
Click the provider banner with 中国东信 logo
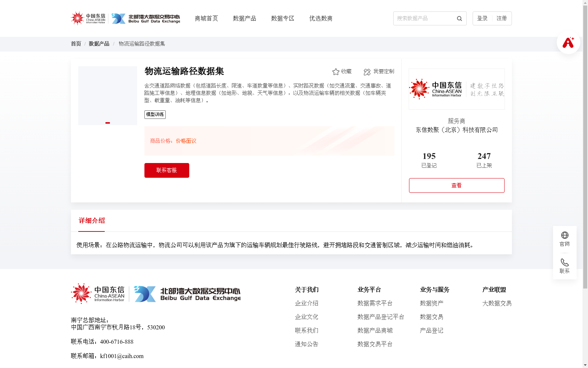point(457,89)
